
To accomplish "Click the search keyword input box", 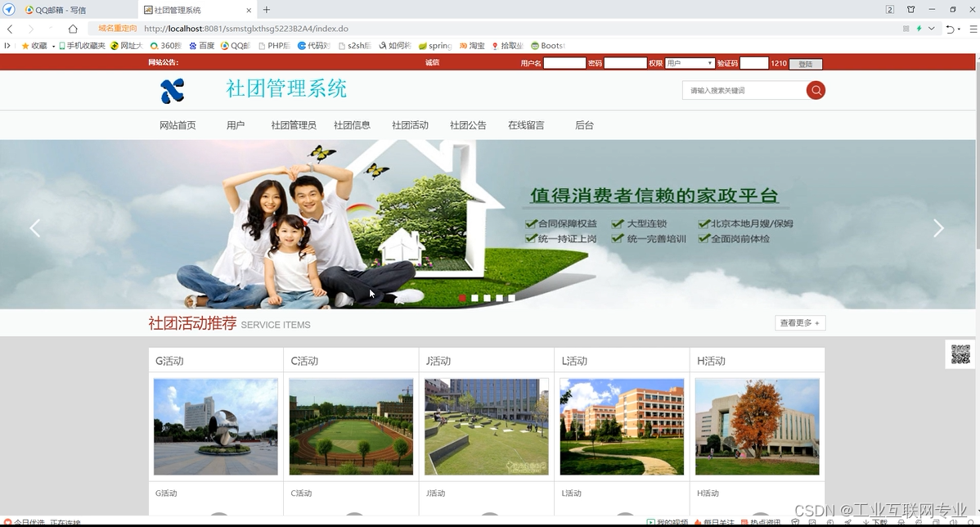I will click(x=744, y=91).
